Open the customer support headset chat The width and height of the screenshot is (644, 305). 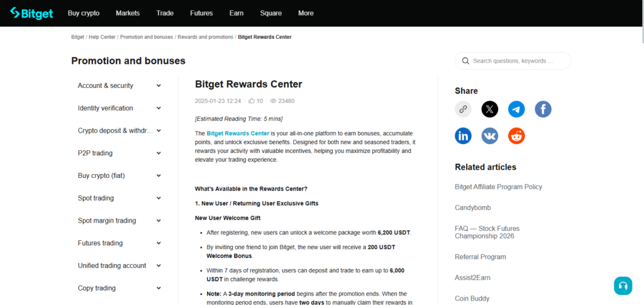(x=623, y=286)
